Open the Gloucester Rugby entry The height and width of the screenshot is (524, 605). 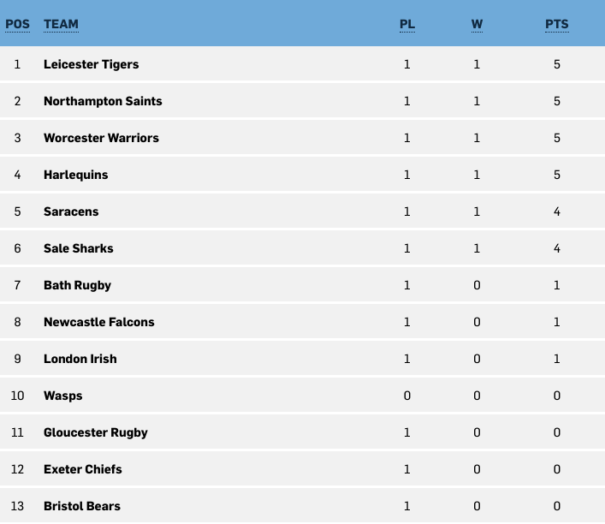pyautogui.click(x=95, y=433)
